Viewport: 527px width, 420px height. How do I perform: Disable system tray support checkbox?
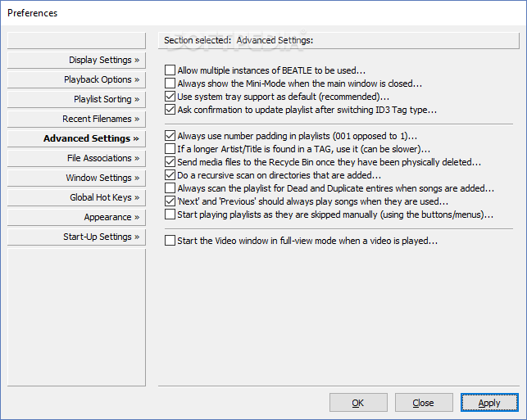170,97
